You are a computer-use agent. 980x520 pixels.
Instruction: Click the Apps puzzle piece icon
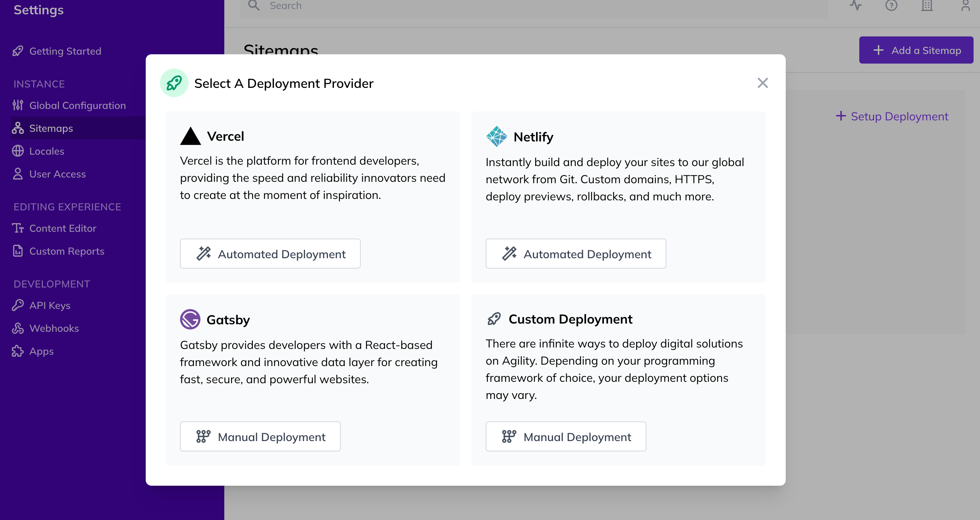click(x=17, y=351)
